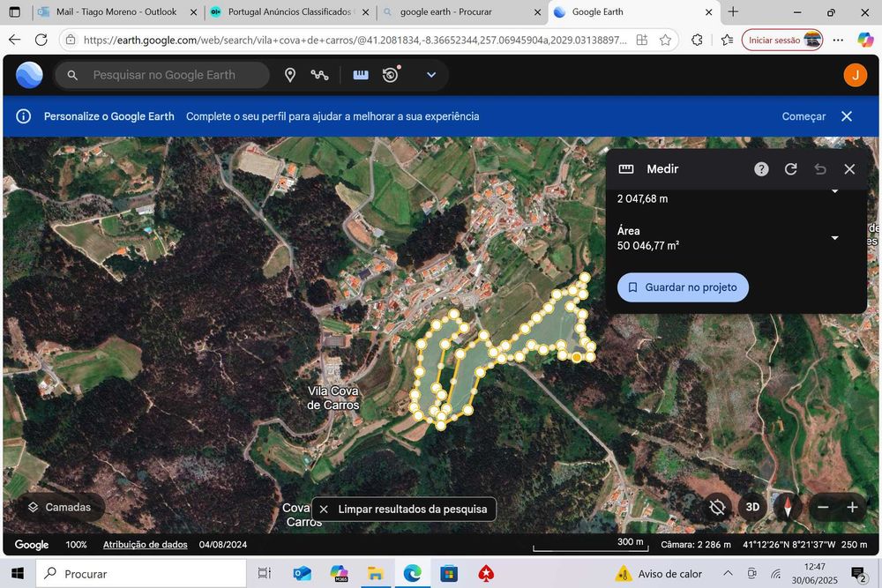
Task: Open the split screen or apps icon in address bar
Action: pos(642,40)
